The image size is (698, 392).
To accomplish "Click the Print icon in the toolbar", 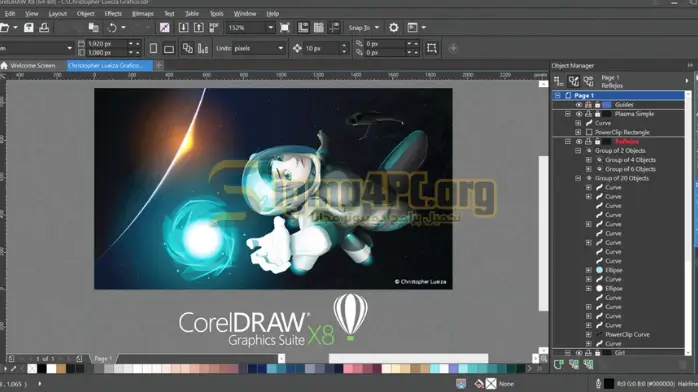I will pos(44,28).
